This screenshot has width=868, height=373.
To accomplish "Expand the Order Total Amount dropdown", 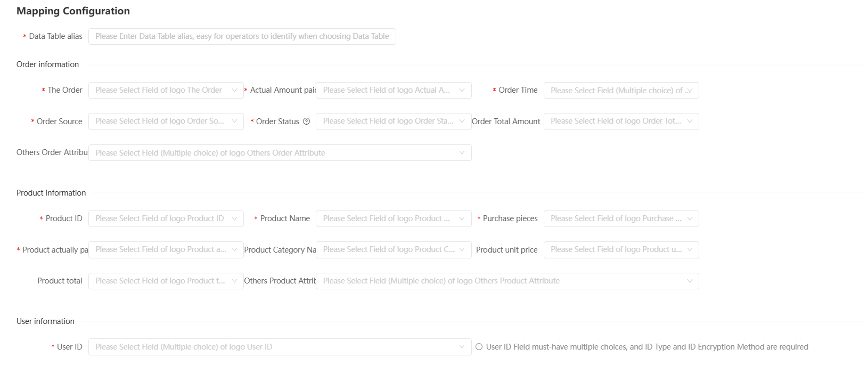I will (621, 121).
